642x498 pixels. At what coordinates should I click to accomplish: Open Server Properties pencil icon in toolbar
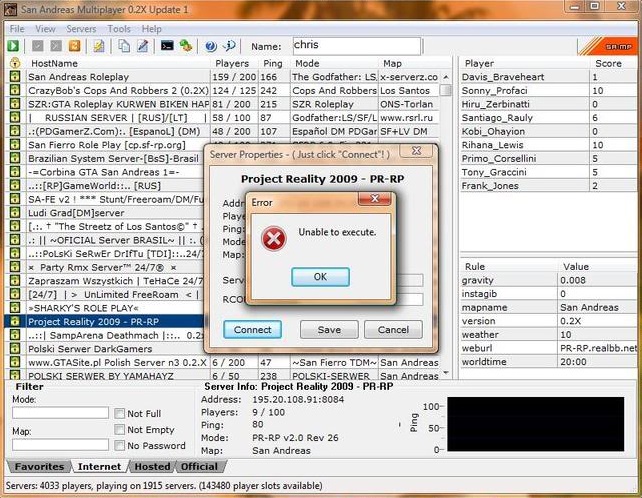pyautogui.click(x=142, y=45)
